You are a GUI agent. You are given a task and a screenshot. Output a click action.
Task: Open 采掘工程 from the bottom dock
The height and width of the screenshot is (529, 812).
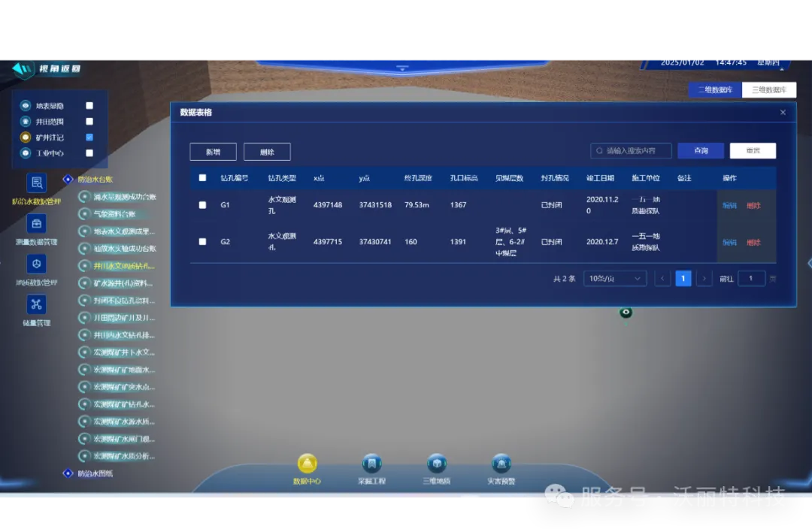(371, 464)
